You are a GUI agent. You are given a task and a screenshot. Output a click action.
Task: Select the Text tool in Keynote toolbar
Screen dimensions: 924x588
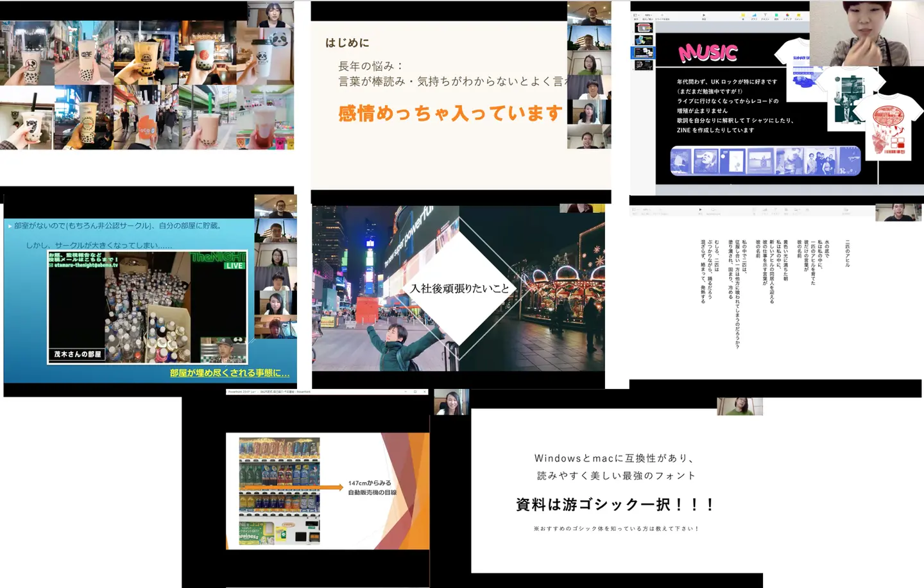pos(765,15)
